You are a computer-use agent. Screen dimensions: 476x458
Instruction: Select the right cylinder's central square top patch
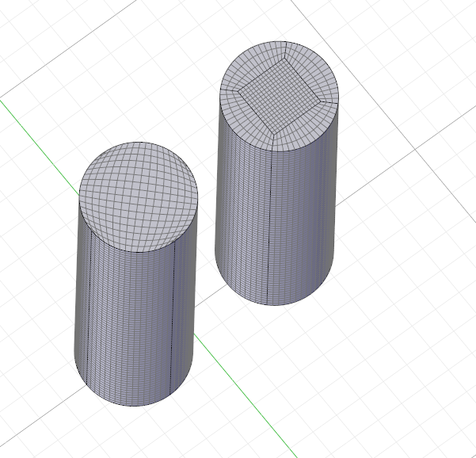(280, 95)
